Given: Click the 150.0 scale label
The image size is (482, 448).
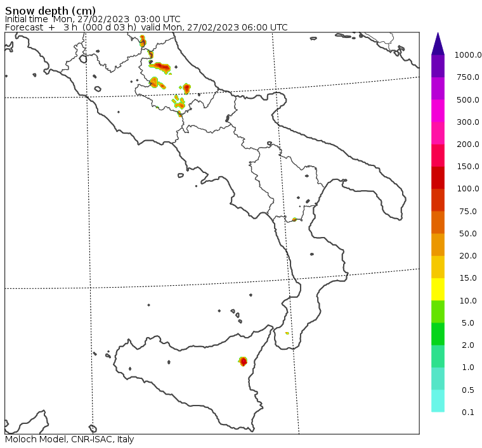Looking at the screenshot, I should pos(468,167).
